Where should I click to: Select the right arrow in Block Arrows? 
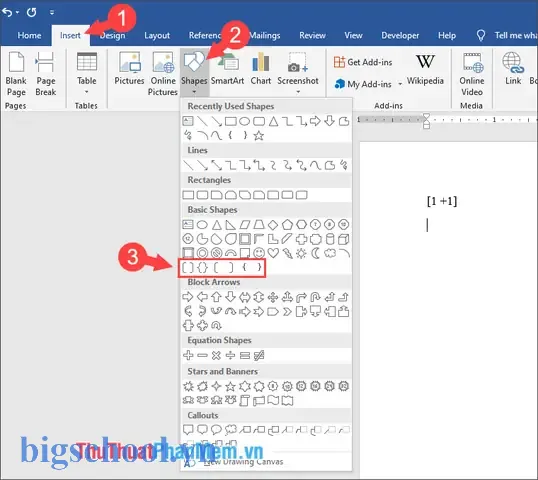click(188, 297)
